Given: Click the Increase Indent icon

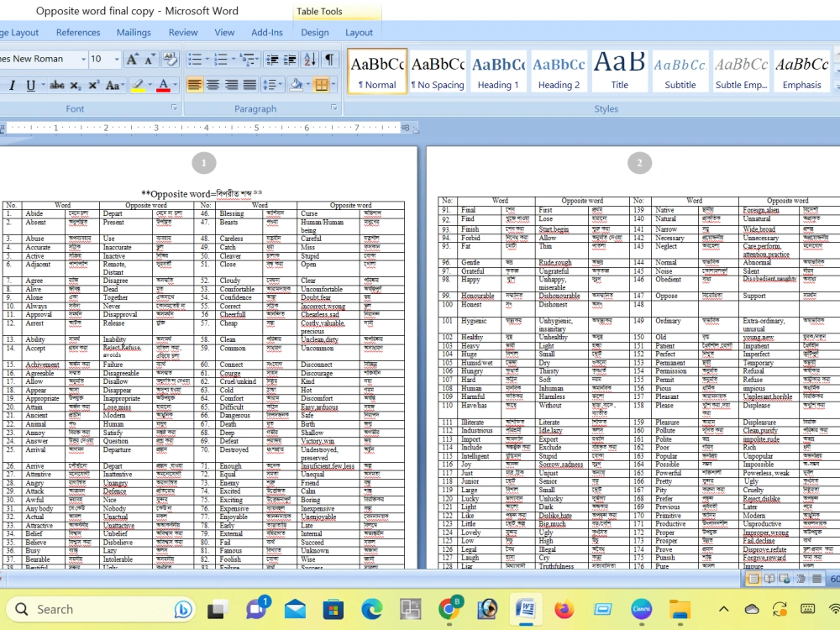Looking at the screenshot, I should point(290,60).
